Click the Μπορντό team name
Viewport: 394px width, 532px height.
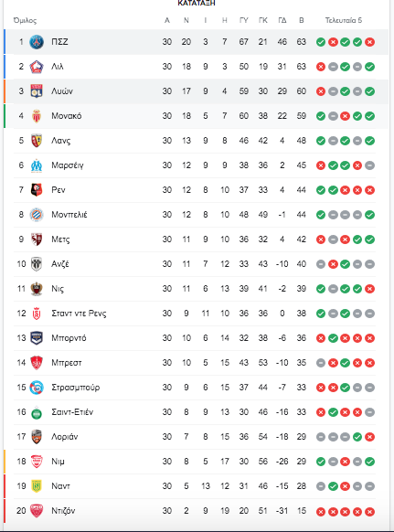click(x=69, y=338)
